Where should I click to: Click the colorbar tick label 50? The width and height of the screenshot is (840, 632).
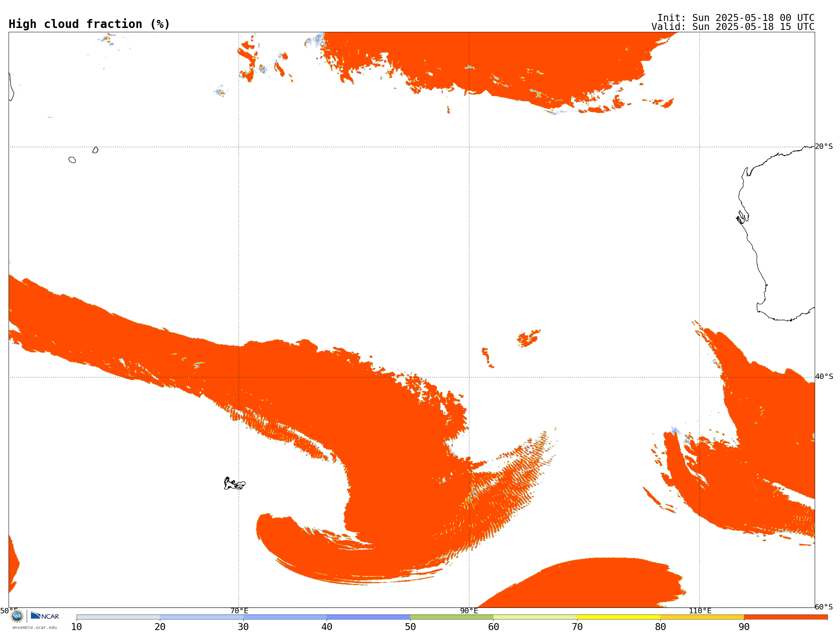point(410,627)
